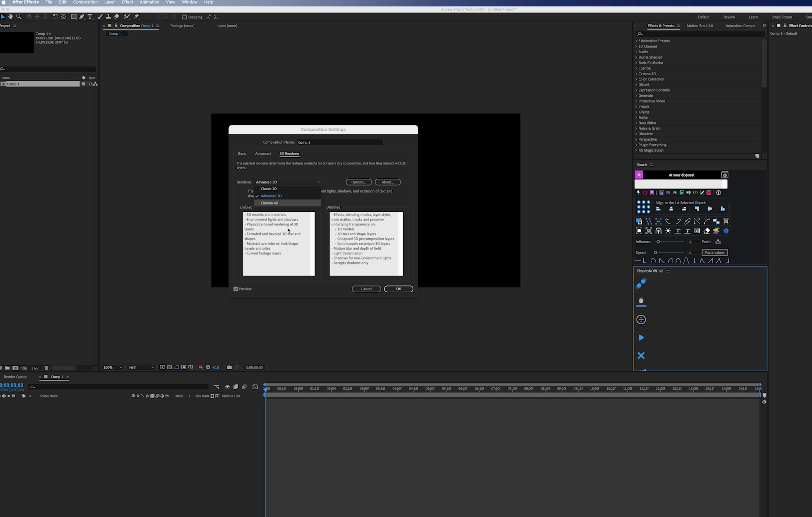Screen dimensions: 812x517
Task: Open the Half resolution dropdown
Action: pos(141,367)
